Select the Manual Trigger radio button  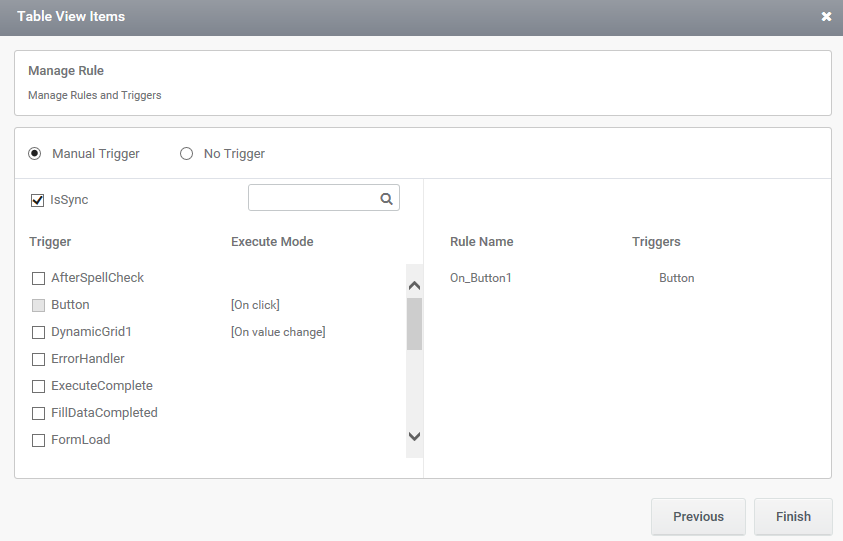coord(34,154)
